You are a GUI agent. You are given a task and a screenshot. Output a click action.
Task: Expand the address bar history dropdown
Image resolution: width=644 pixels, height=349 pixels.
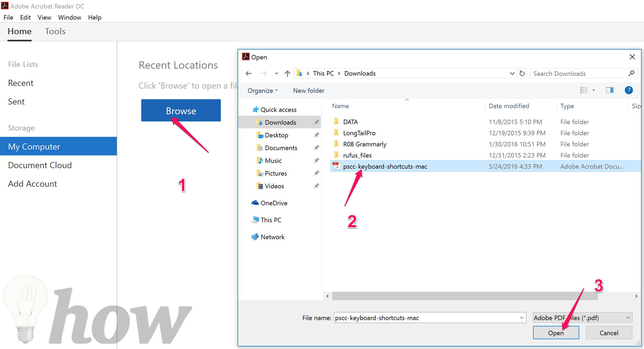[512, 73]
